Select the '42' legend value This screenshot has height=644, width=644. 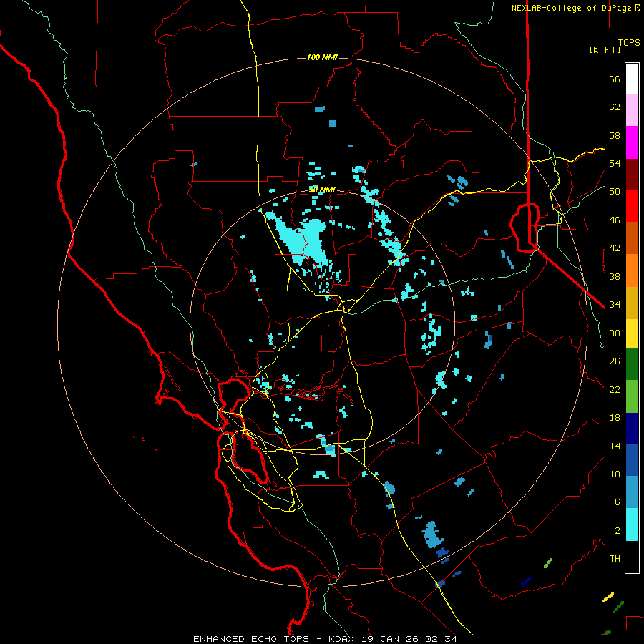point(615,248)
